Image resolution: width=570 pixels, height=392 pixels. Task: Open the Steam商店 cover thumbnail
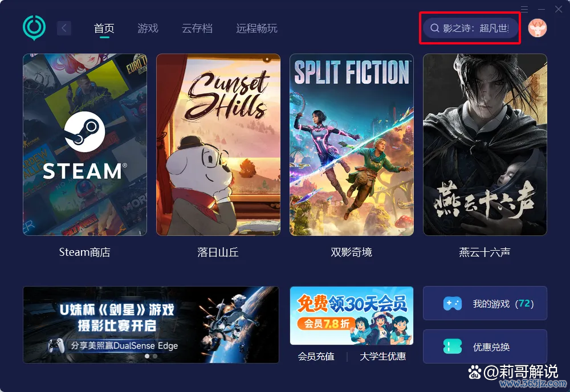click(x=85, y=145)
